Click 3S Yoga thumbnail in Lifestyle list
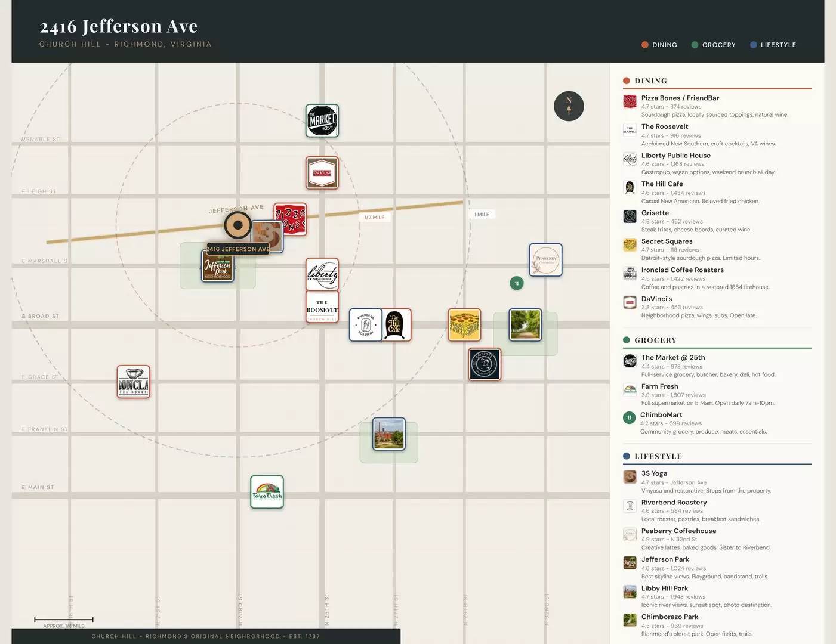This screenshot has width=836, height=644. [630, 476]
